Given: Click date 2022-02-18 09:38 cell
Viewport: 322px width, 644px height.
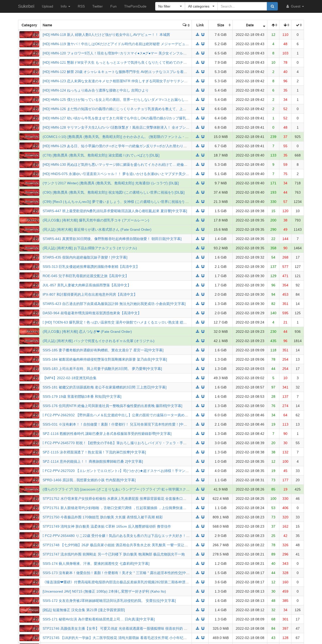Looking at the screenshot, I should coord(250,211).
